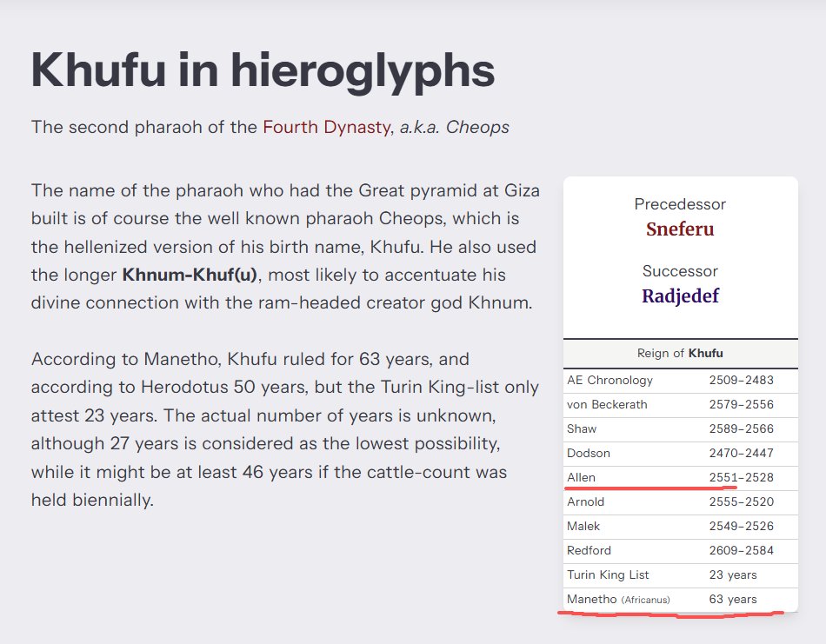This screenshot has height=644, width=826.
Task: Select the 'Shaw' row label
Action: (582, 428)
